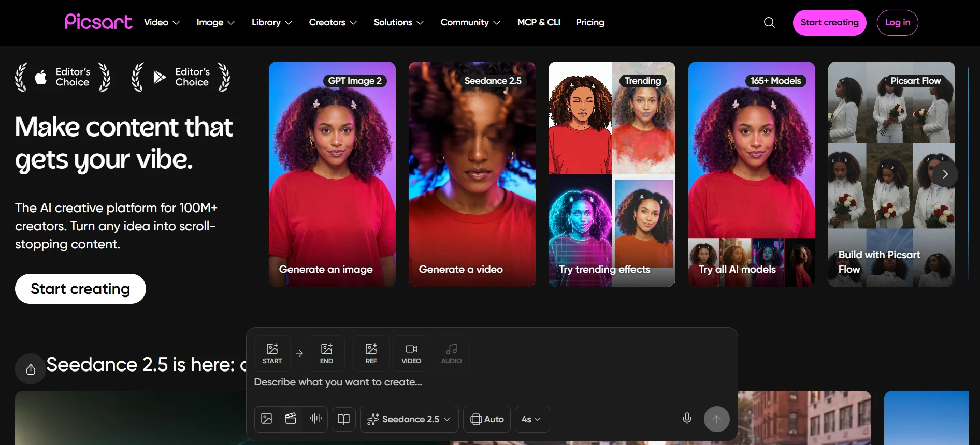Click the GPT Image 2 badge
The width and height of the screenshot is (980, 445).
(355, 81)
